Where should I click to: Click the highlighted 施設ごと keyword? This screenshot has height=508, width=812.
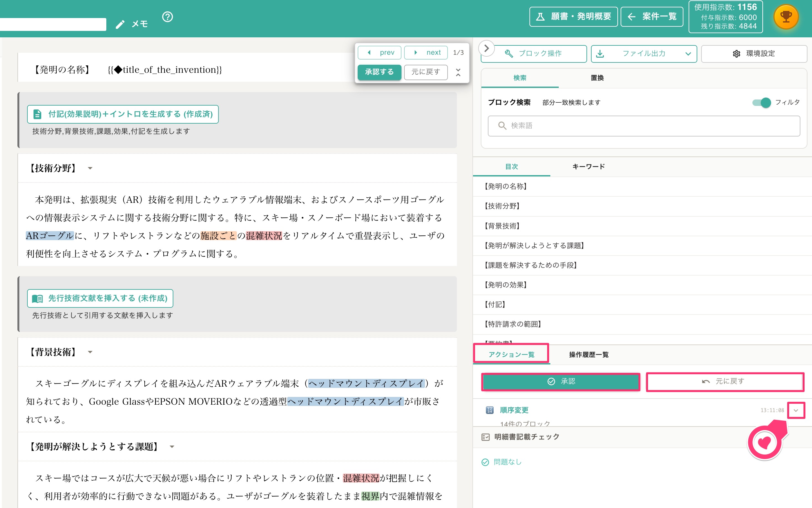click(218, 236)
